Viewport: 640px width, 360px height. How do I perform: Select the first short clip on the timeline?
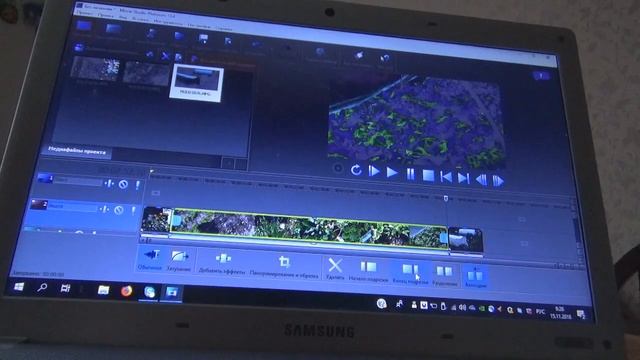click(x=156, y=220)
